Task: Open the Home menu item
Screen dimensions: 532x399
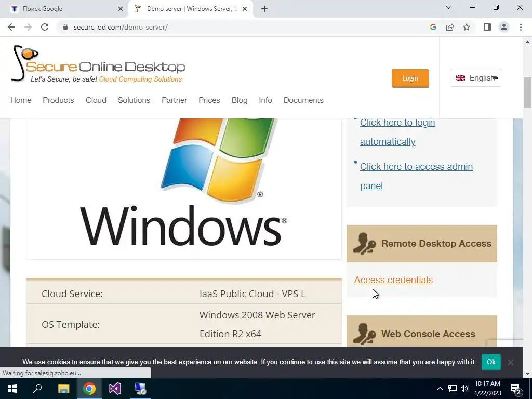Action: [x=21, y=100]
